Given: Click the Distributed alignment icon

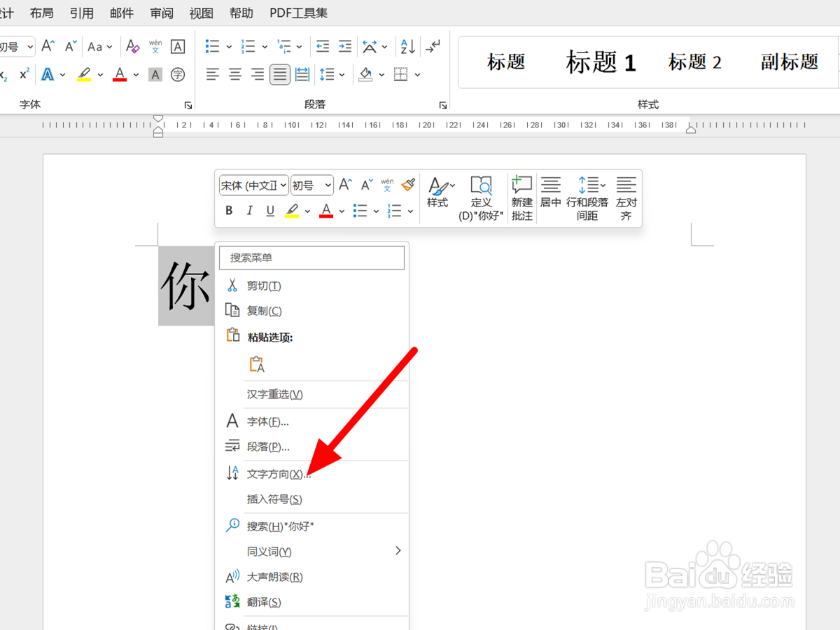Looking at the screenshot, I should 302,74.
